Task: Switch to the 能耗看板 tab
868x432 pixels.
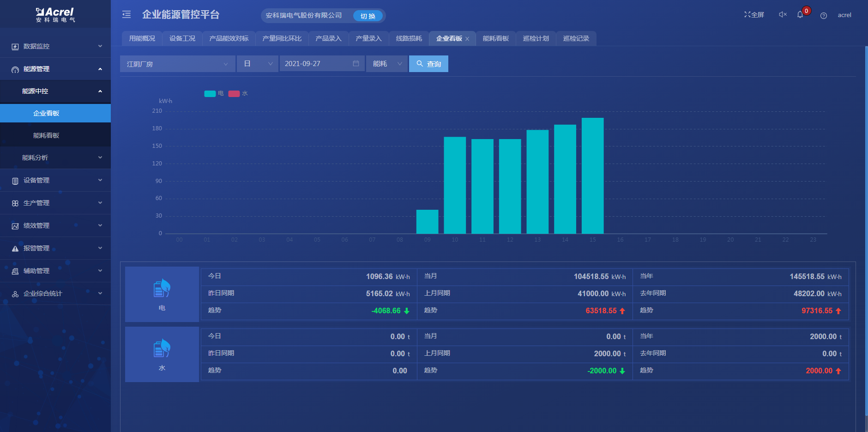Action: pyautogui.click(x=495, y=38)
